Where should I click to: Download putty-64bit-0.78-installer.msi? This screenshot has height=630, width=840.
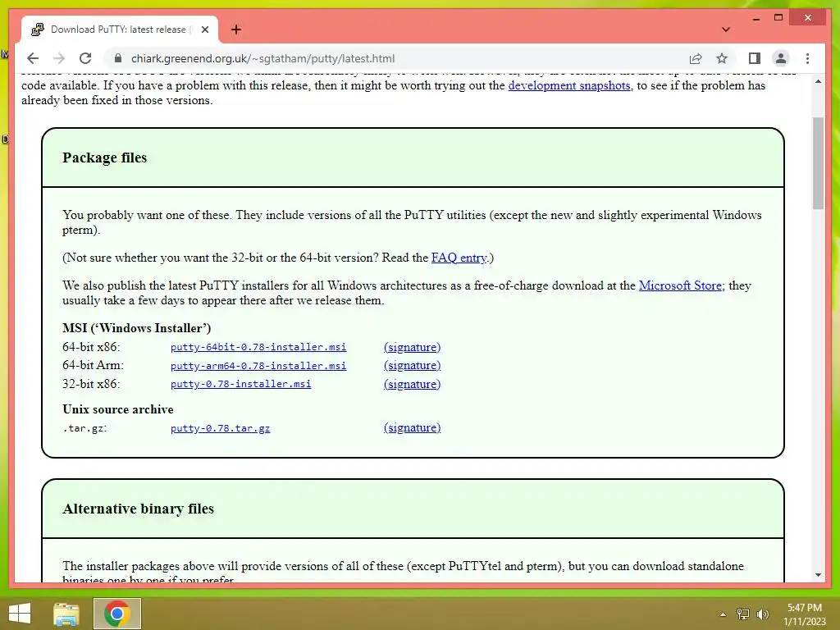[258, 347]
